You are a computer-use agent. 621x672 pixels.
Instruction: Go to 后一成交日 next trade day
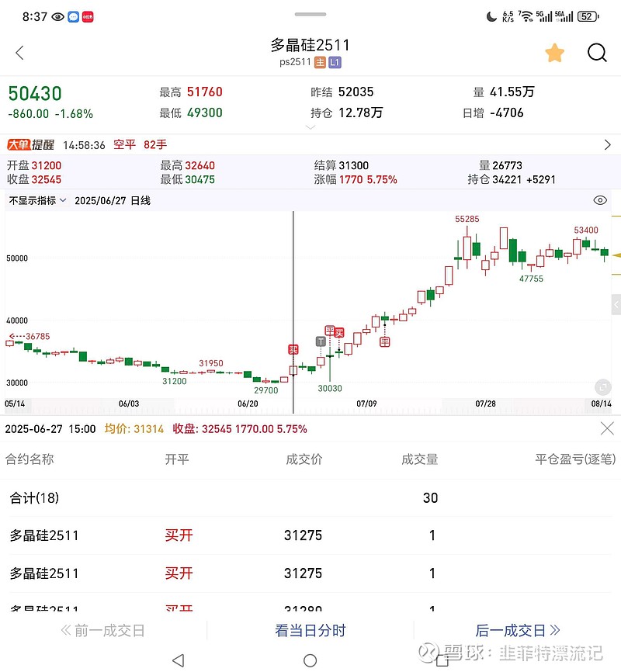click(518, 630)
